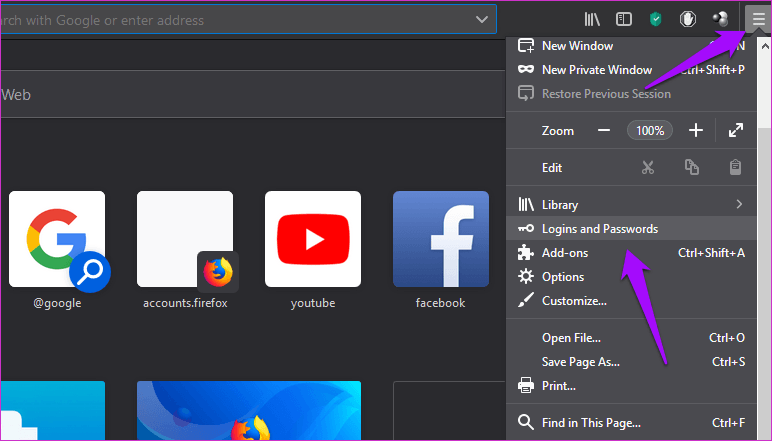
Task: Enter full screen with the arrows icon
Action: pyautogui.click(x=736, y=130)
